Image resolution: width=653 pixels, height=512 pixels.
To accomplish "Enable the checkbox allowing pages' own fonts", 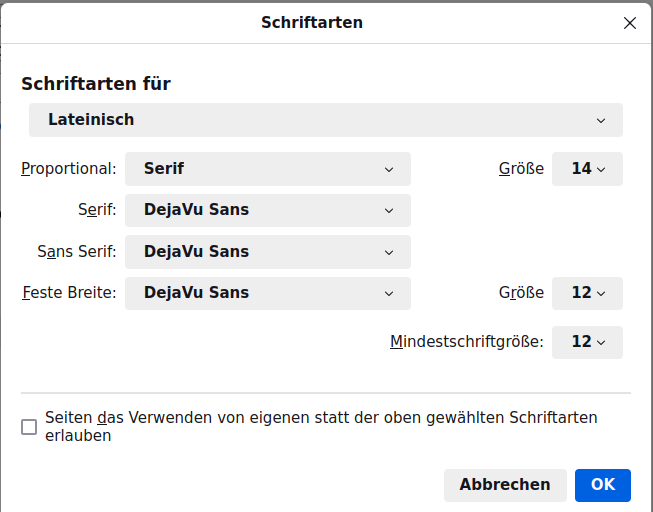I will coord(29,427).
